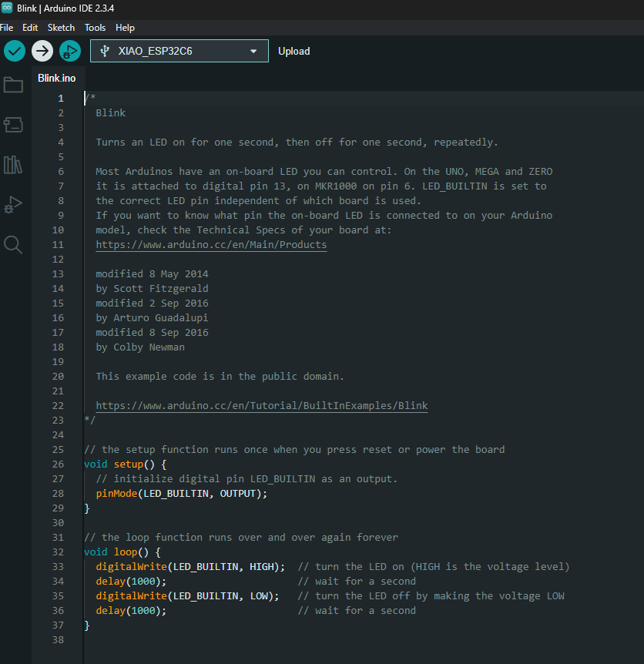644x664 pixels.
Task: Click the 'by Scott Fitzgerald' comment text
Action: [x=152, y=288]
